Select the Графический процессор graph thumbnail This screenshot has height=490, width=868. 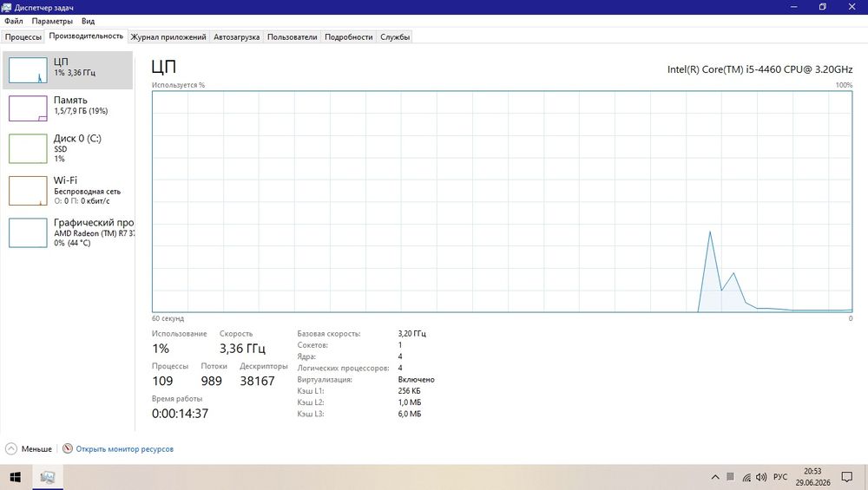[28, 232]
